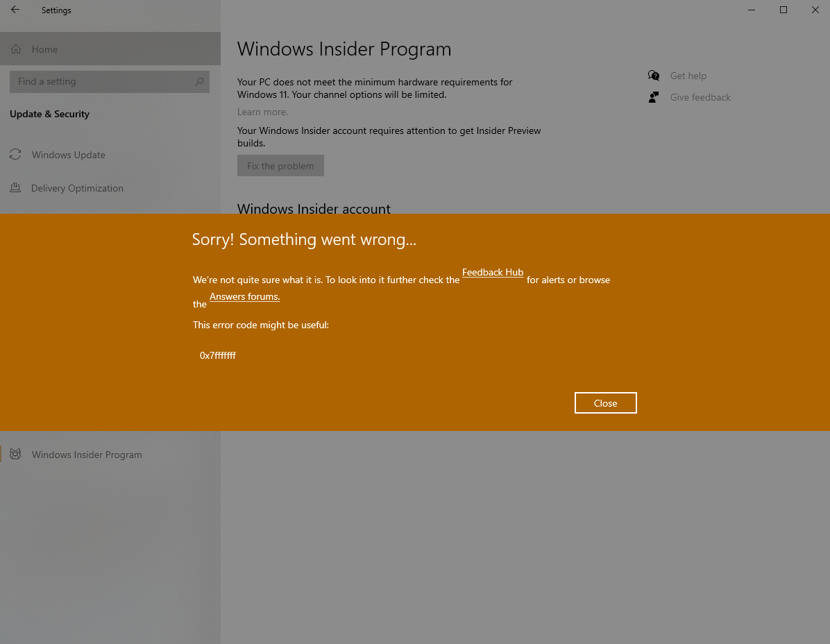Click the back arrow in Settings
The image size is (830, 644).
15,10
